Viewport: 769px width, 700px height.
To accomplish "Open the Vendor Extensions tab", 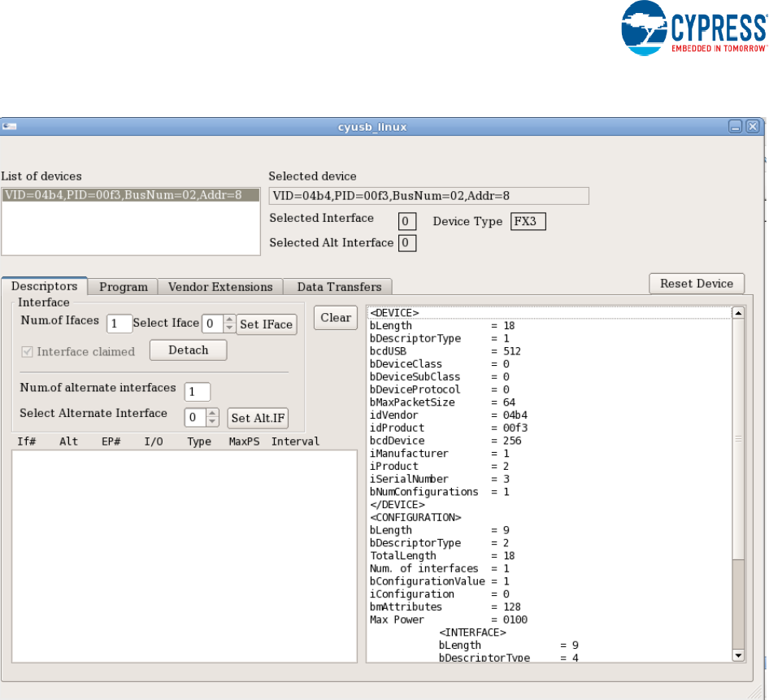I will (x=220, y=287).
